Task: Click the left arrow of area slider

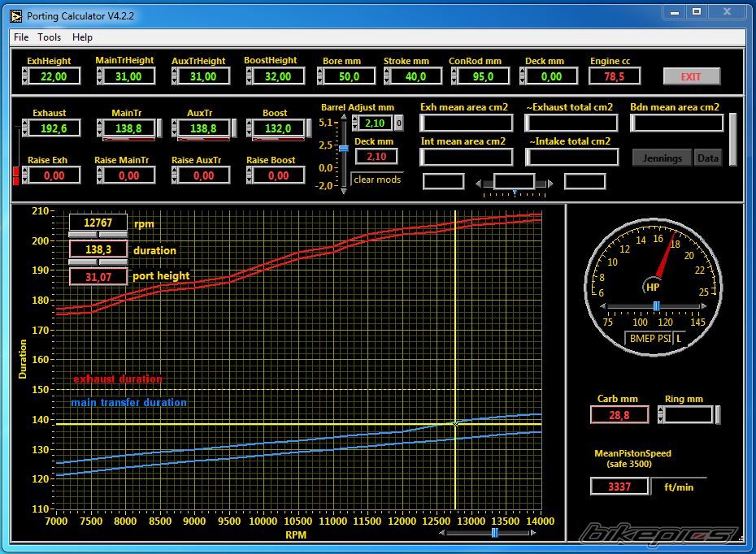Action: click(478, 183)
